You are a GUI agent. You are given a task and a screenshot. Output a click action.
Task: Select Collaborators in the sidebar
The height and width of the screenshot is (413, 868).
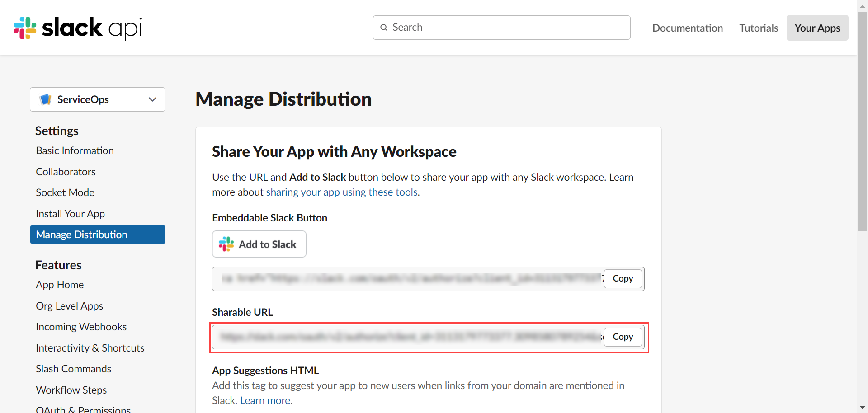tap(66, 172)
